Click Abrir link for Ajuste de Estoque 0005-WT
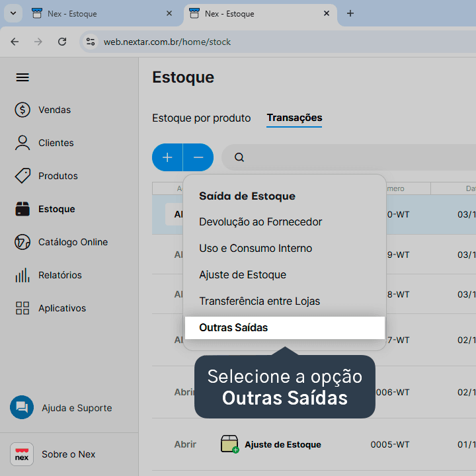The width and height of the screenshot is (476, 476). [185, 444]
